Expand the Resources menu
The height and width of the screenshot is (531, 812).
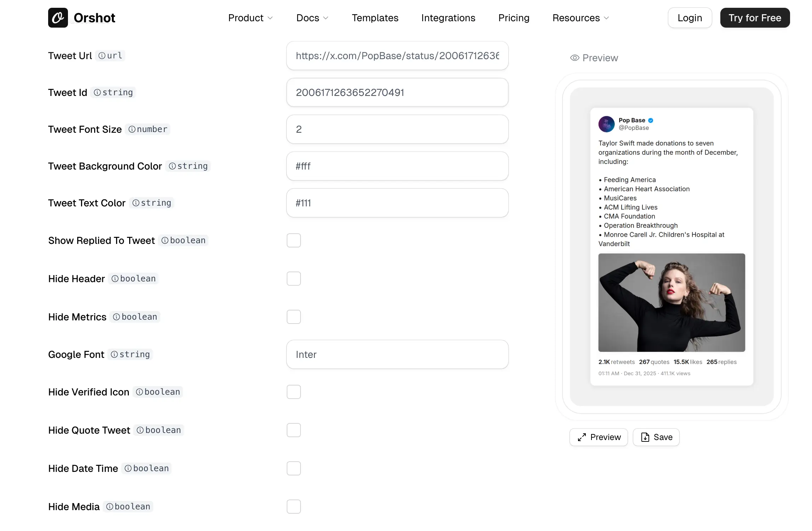[581, 18]
